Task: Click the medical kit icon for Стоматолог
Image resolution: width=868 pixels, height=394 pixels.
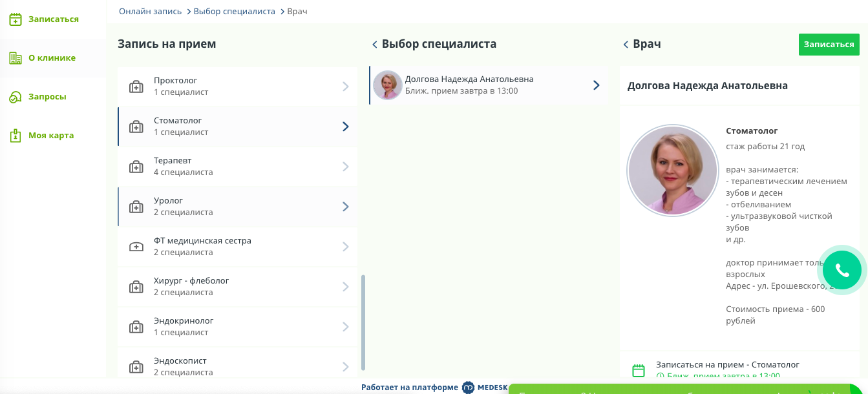Action: (x=136, y=127)
